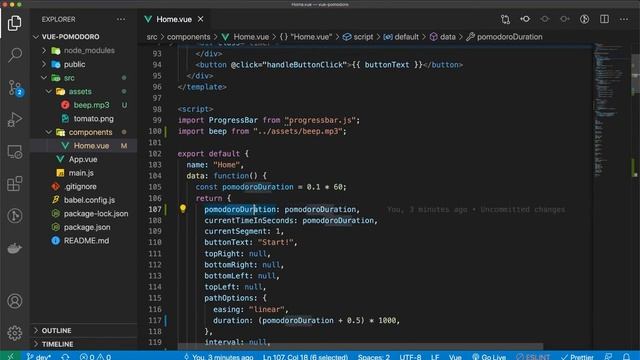Click the horizontal scrollbar of the editor
640x360 pixels.
pyautogui.click(x=360, y=347)
